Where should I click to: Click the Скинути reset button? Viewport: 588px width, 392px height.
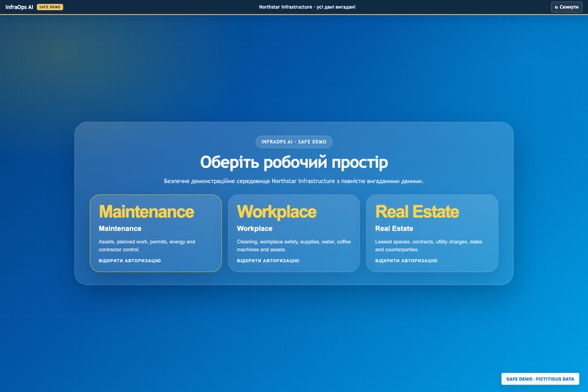566,7
